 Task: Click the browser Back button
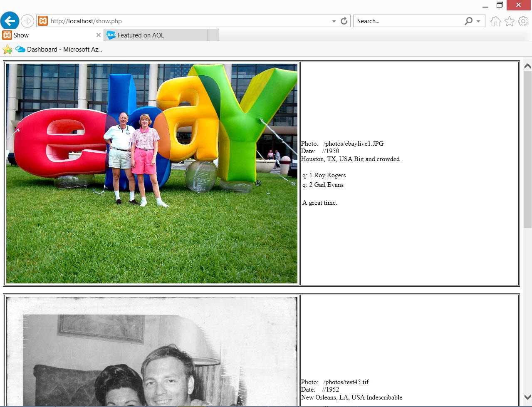click(10, 21)
